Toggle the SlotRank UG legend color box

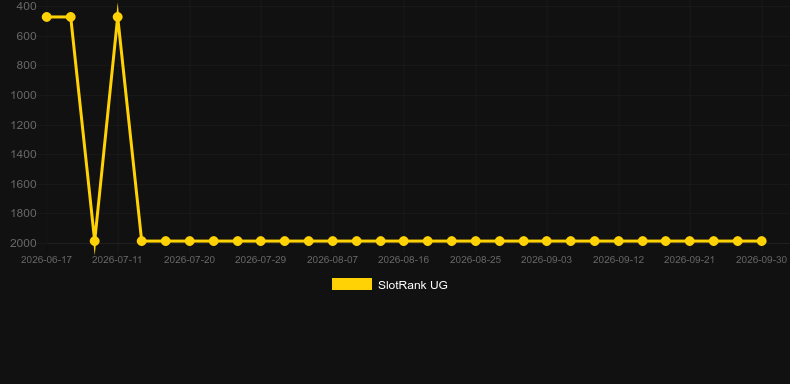[352, 284]
